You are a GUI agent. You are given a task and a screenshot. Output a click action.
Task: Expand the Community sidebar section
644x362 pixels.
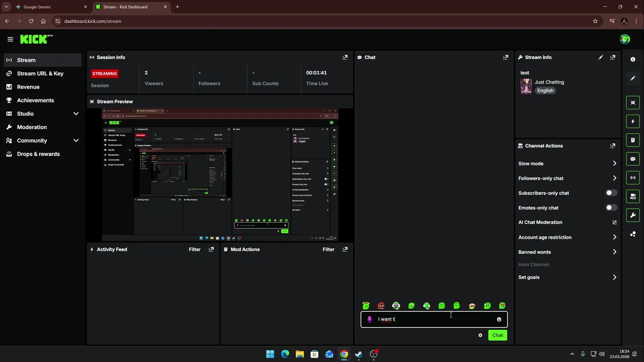(x=76, y=141)
